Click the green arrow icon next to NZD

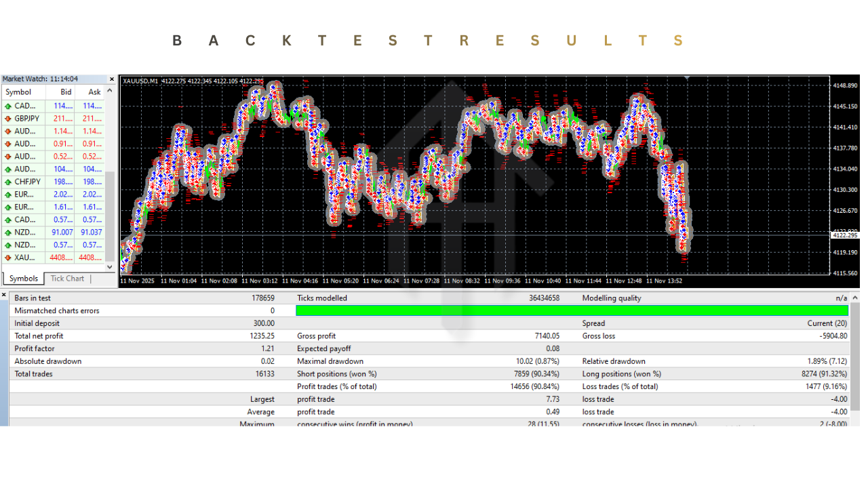8,232
